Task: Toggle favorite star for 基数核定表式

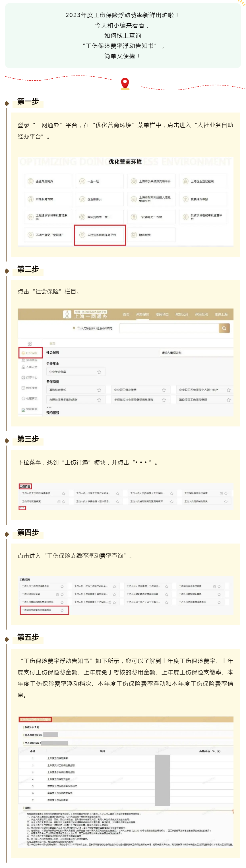Action: tap(99, 390)
